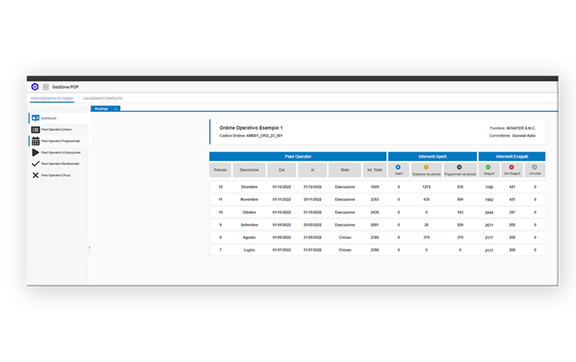Select the Ottobre row description
Viewport: 576px width, 362px height.
click(x=249, y=212)
